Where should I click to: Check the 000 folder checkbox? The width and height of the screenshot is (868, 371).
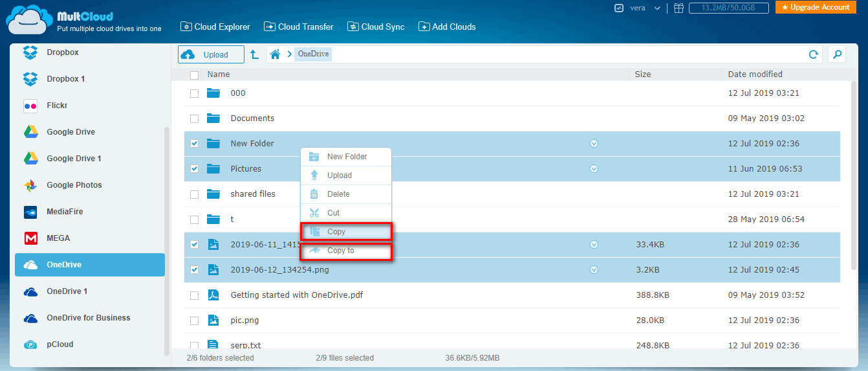coord(194,93)
